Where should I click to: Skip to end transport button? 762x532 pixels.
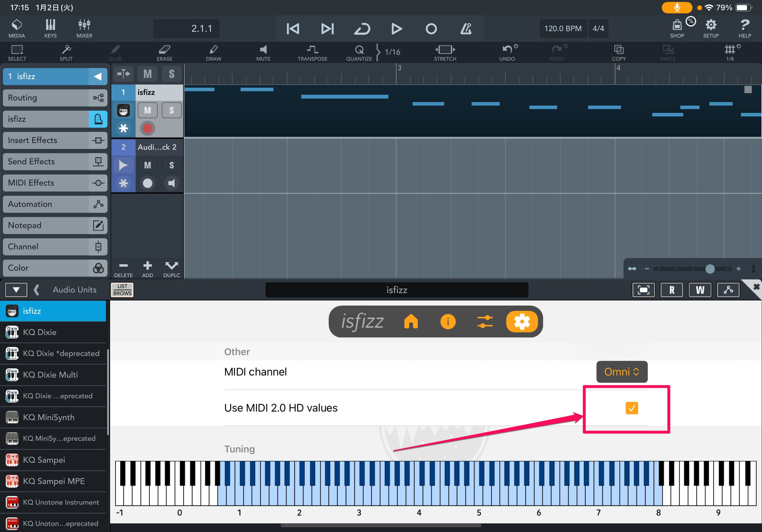coord(327,29)
